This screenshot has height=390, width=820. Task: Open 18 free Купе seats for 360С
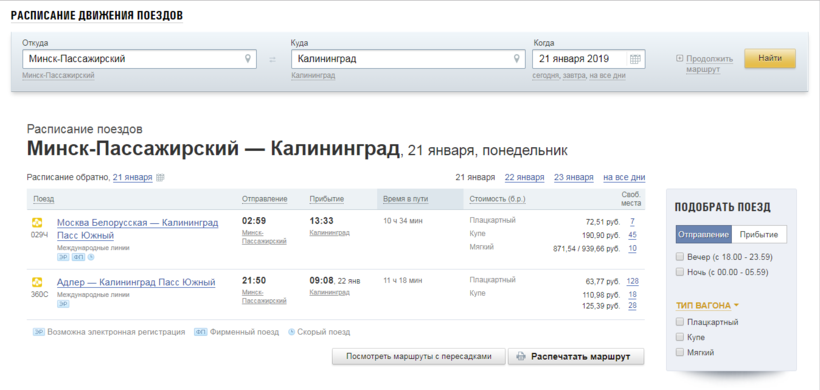click(x=632, y=294)
